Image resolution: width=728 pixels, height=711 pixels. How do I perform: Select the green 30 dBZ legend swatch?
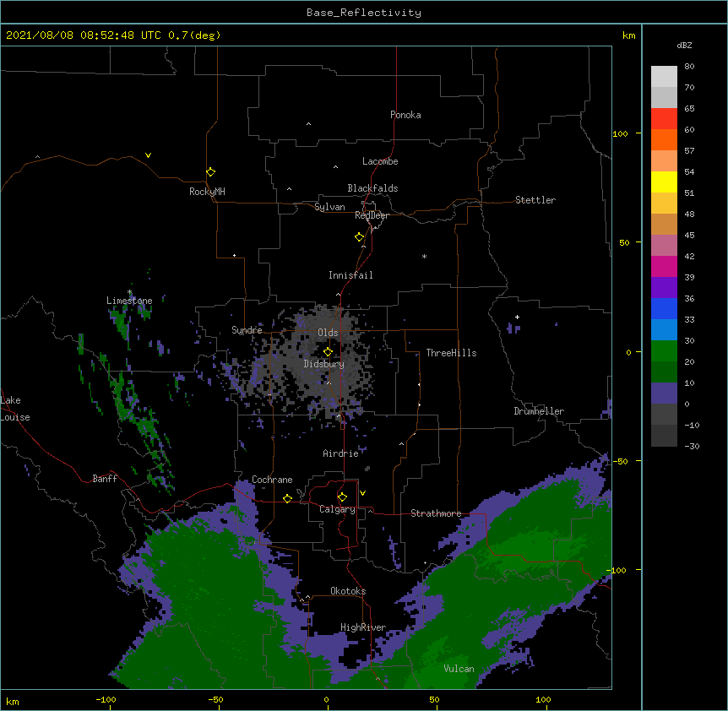pyautogui.click(x=664, y=351)
